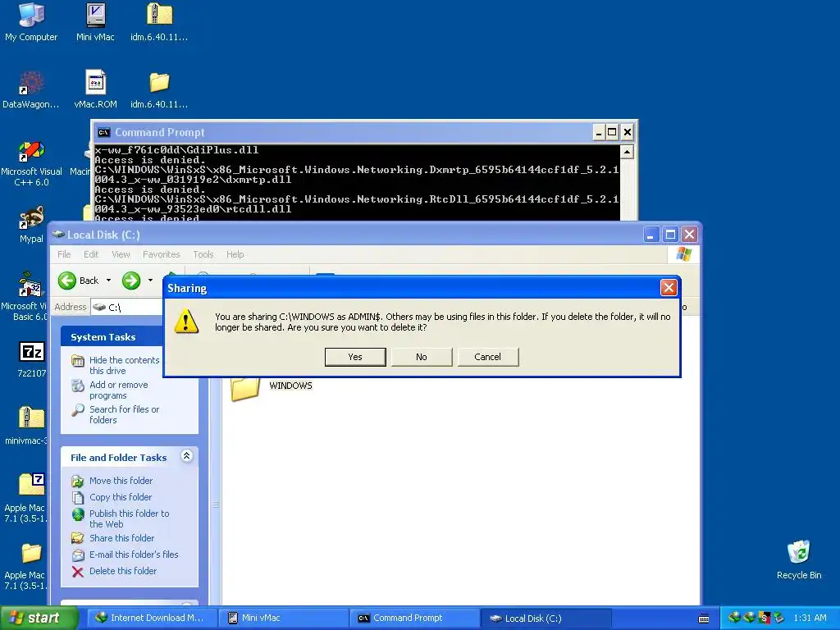The image size is (840, 630).
Task: Open the Back history dropdown arrow
Action: (x=109, y=281)
